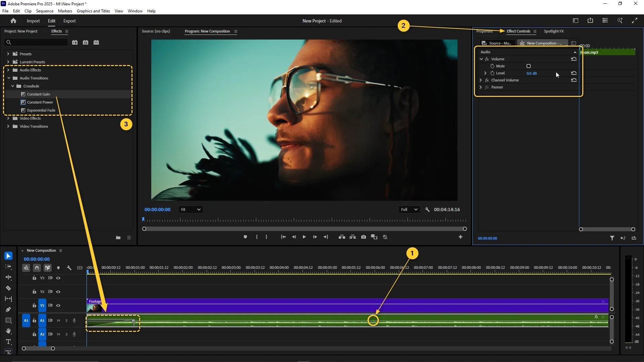Step back one frame
The image size is (644, 362).
(294, 237)
